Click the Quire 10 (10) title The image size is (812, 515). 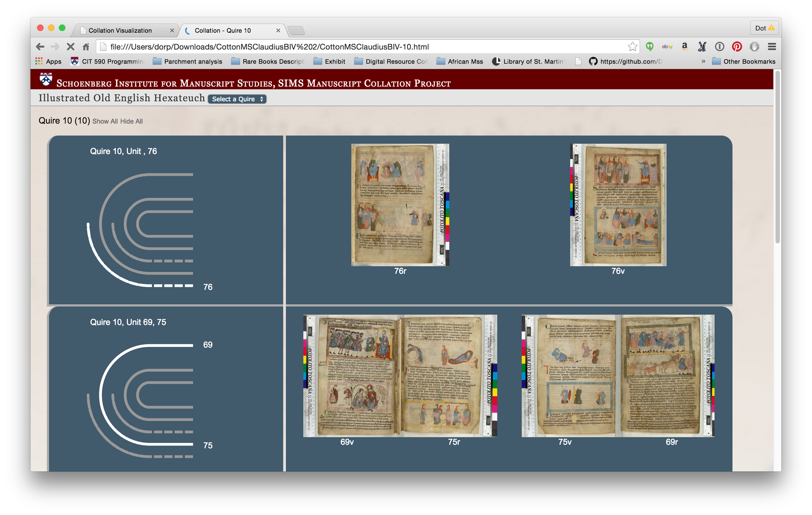tap(65, 121)
